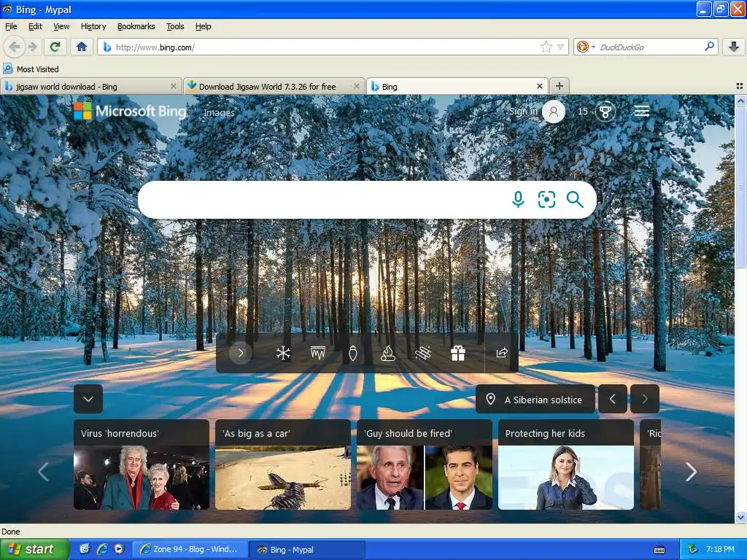Reload the page with the Refresh button

point(55,47)
